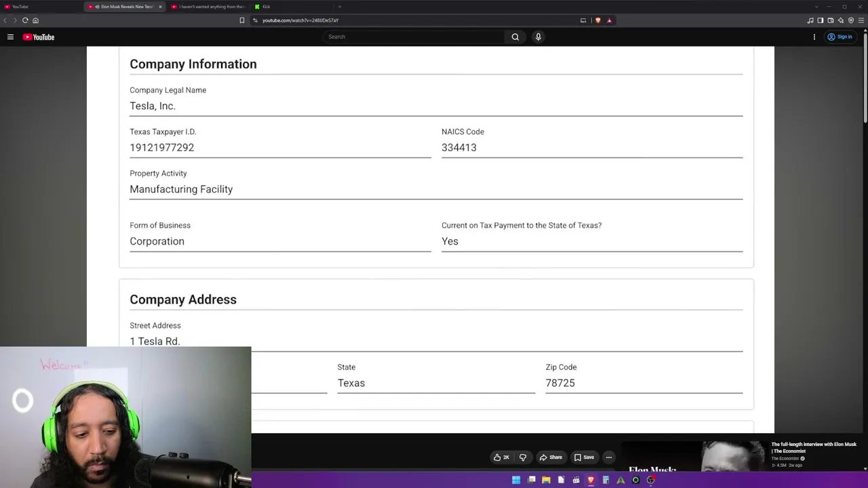This screenshot has height=488, width=868.
Task: Click the Manufacturing Facility property activity value
Action: [x=181, y=189]
